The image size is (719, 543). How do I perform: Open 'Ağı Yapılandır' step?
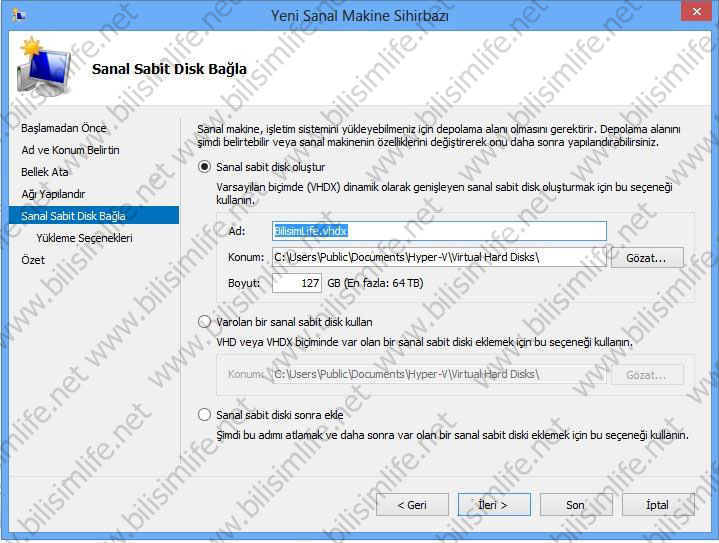(x=53, y=194)
